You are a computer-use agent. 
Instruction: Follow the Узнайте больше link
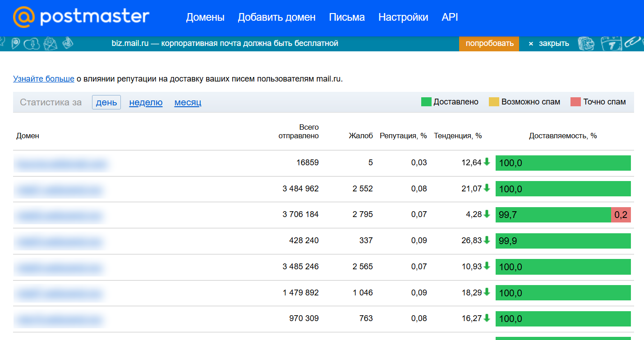[x=44, y=79]
